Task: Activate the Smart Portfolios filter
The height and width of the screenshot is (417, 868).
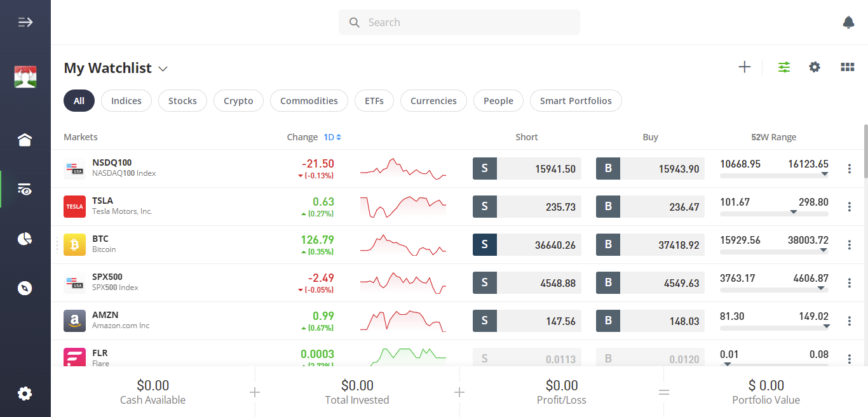Action: [x=576, y=100]
